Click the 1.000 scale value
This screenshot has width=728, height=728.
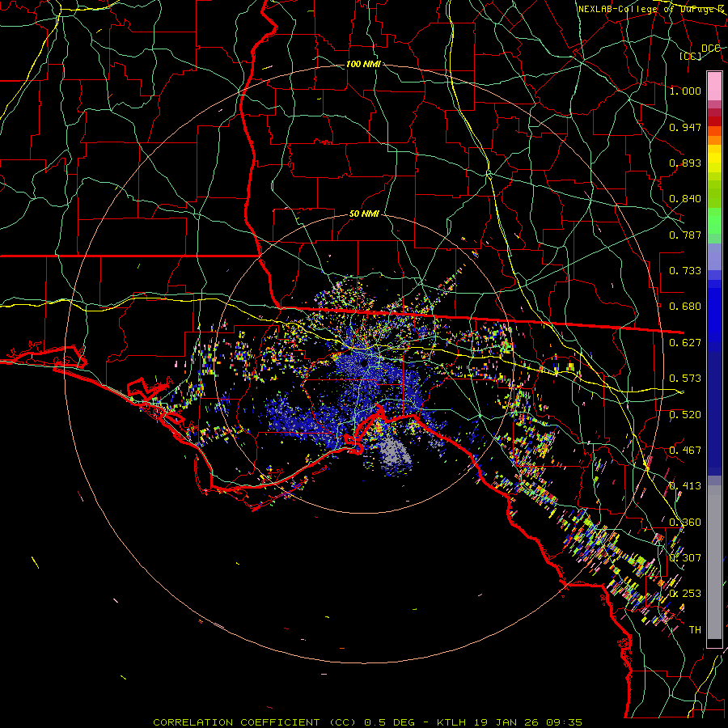click(685, 91)
